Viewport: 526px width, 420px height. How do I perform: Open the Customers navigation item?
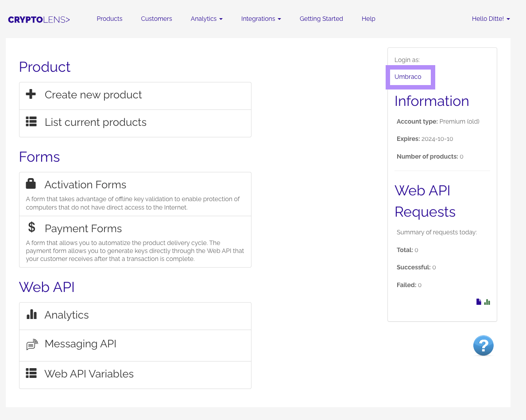tap(156, 19)
